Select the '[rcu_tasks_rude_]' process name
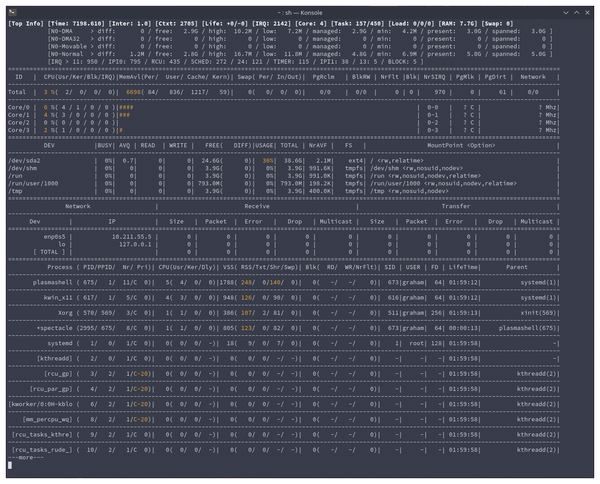 [x=42, y=450]
